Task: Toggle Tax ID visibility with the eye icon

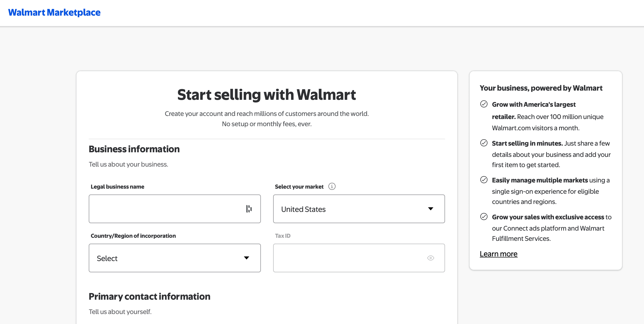Action: 431,258
